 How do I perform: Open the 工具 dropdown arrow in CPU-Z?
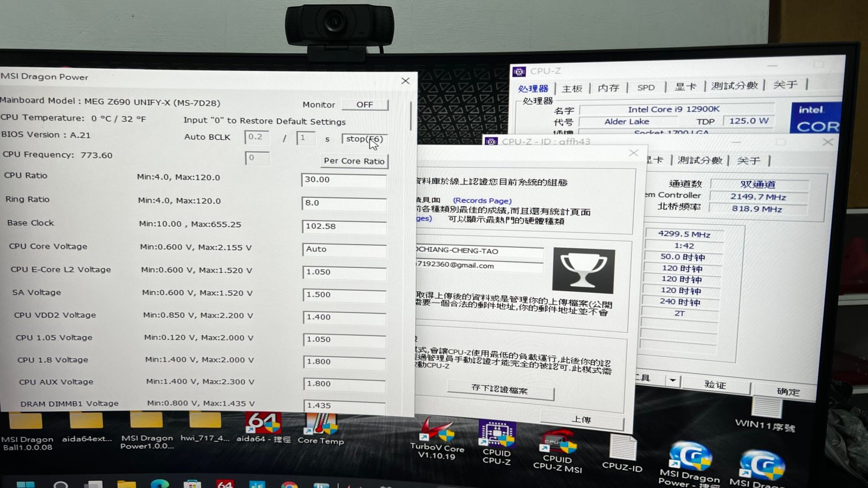pyautogui.click(x=672, y=380)
